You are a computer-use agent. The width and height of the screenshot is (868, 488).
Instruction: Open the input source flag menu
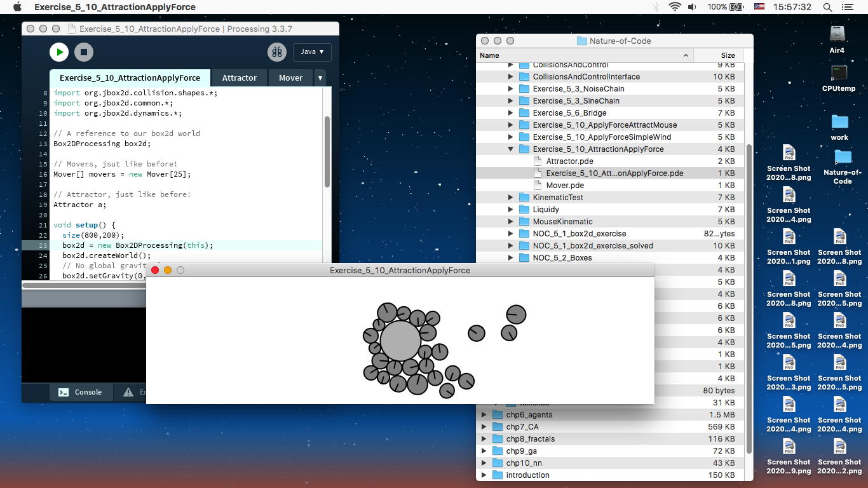(x=759, y=7)
